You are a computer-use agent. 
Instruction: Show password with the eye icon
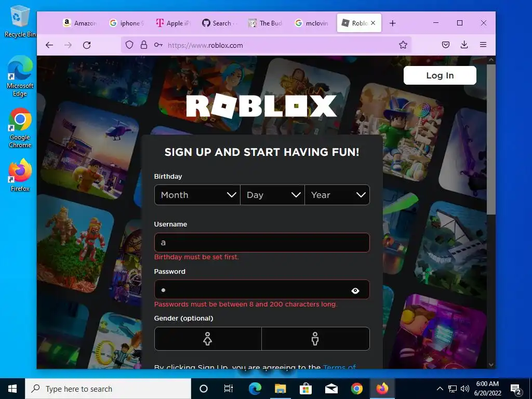[x=355, y=291]
